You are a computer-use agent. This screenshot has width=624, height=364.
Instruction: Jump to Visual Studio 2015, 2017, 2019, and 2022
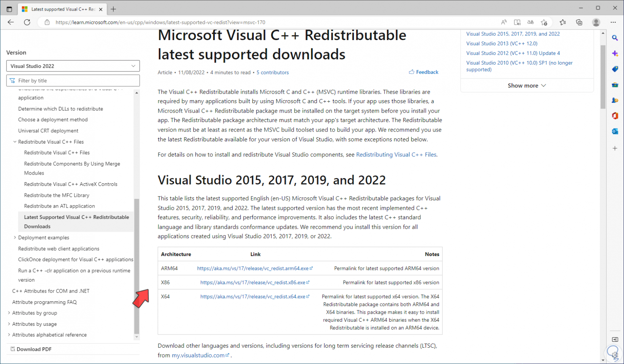(x=513, y=34)
